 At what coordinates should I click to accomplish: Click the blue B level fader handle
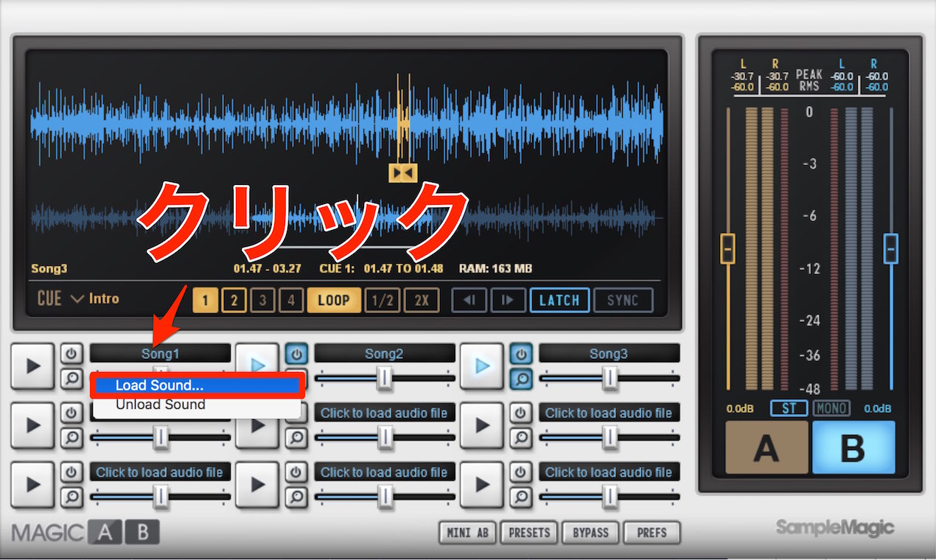(x=891, y=249)
